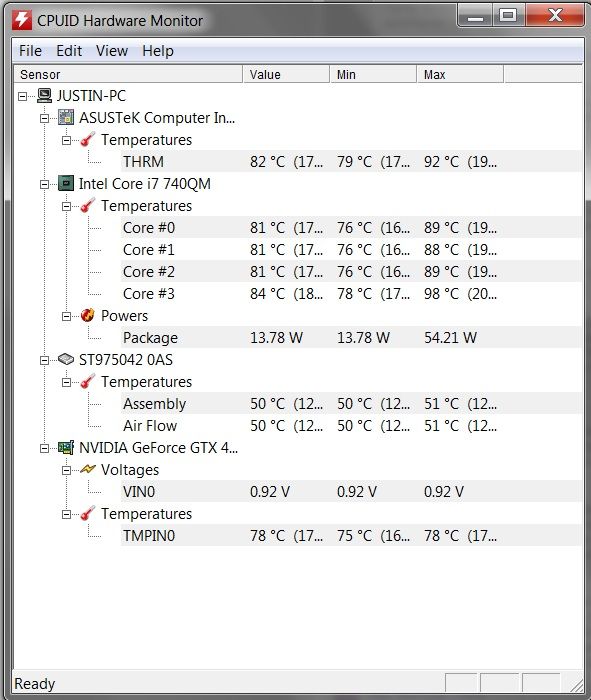Select the Assembly temperature row

click(351, 404)
